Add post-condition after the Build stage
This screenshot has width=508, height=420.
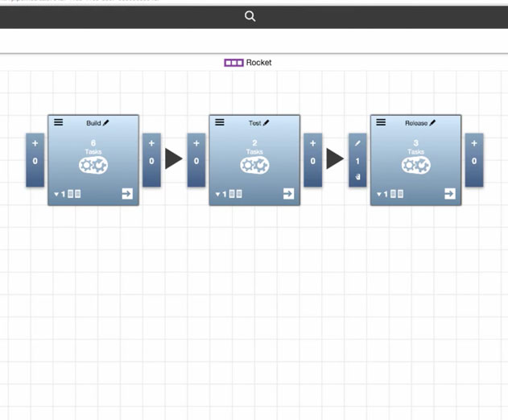pyautogui.click(x=151, y=143)
